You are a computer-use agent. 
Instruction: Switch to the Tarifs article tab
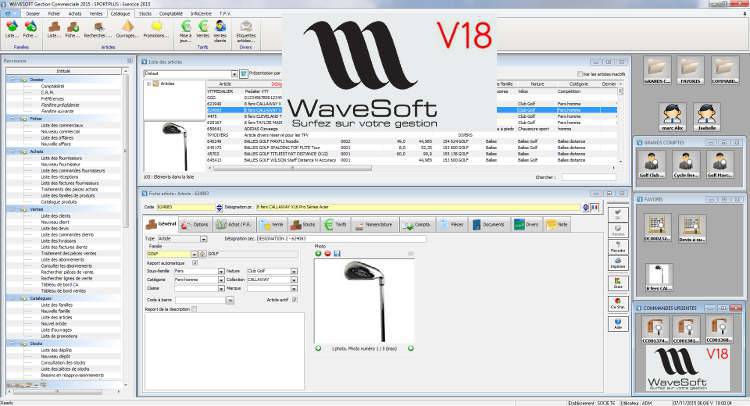(x=336, y=224)
